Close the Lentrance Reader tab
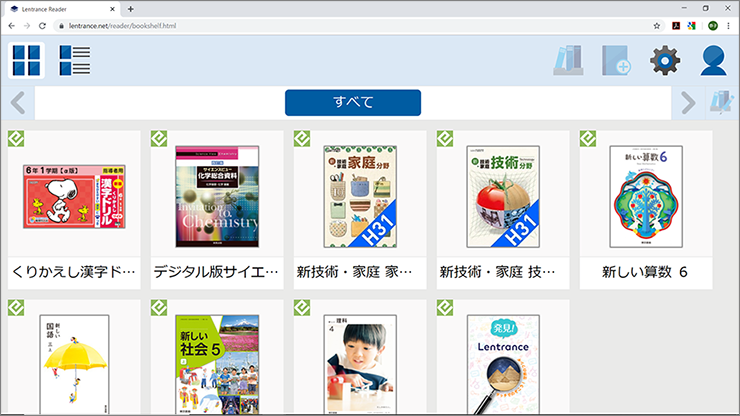 tap(112, 9)
